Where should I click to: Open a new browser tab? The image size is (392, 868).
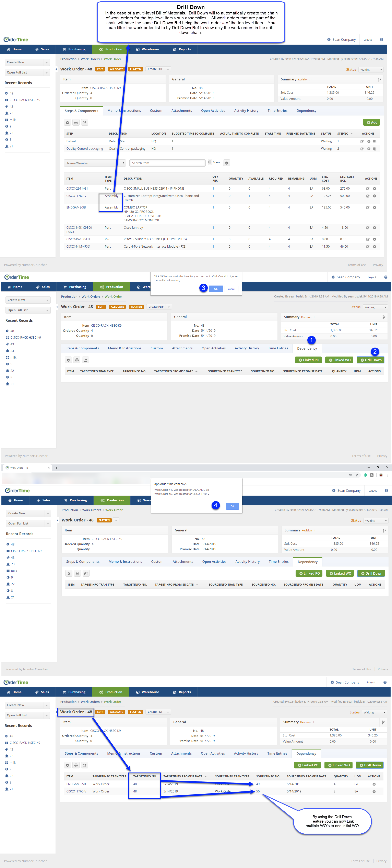56,468
